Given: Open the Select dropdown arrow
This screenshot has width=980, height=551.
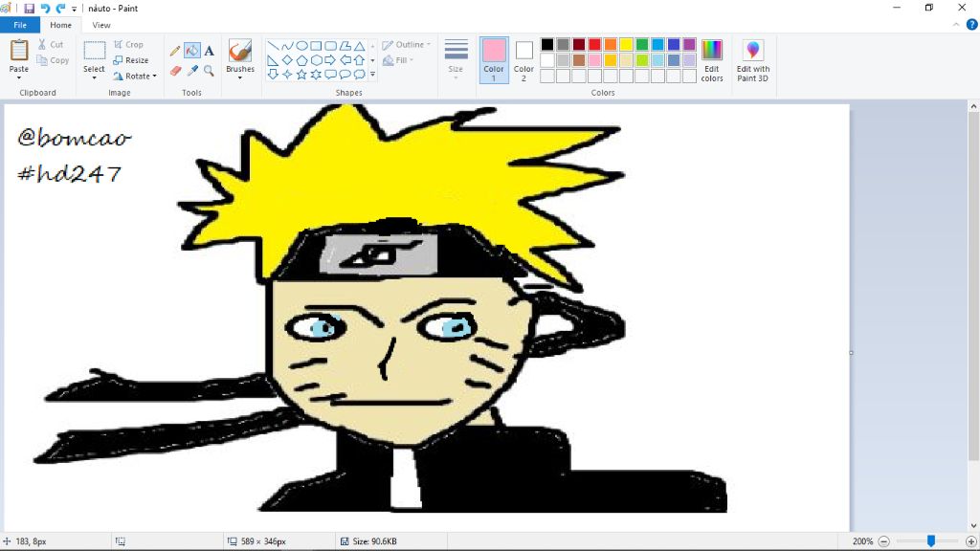Looking at the screenshot, I should tap(95, 78).
